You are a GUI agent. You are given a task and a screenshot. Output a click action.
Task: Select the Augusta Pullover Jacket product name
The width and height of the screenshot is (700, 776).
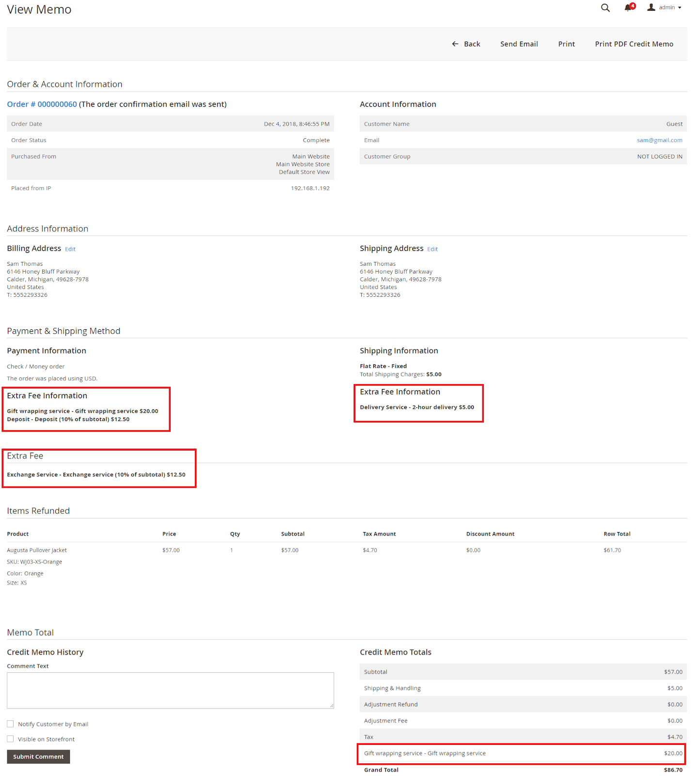[x=37, y=550]
